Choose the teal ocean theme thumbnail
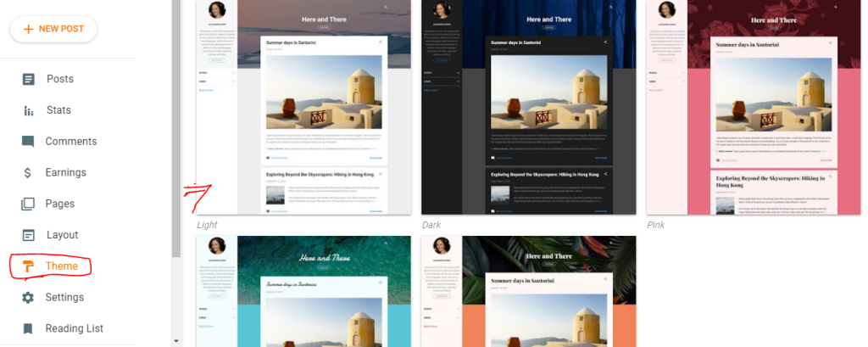The image size is (868, 347). 303,292
